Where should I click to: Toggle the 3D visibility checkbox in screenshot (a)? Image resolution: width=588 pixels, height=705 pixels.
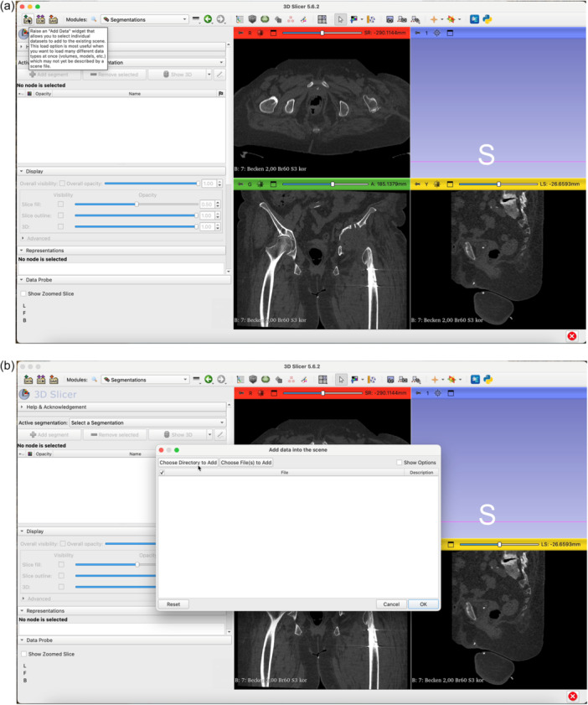pos(60,226)
